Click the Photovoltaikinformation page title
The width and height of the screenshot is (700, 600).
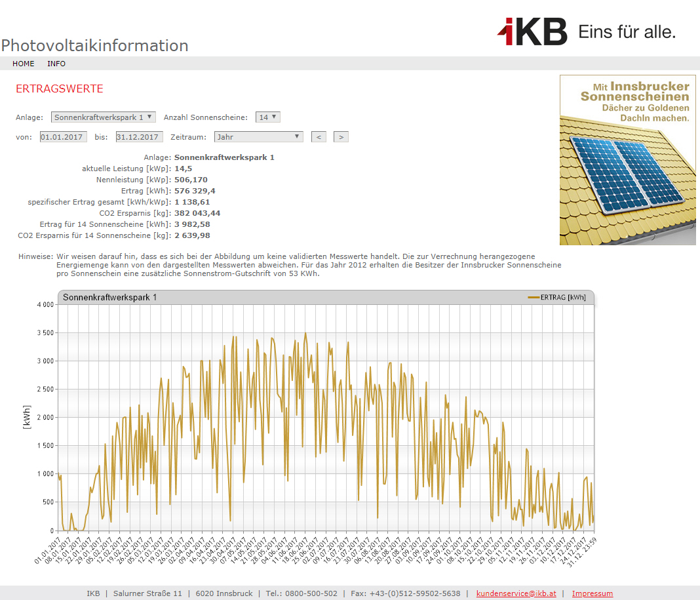point(94,45)
